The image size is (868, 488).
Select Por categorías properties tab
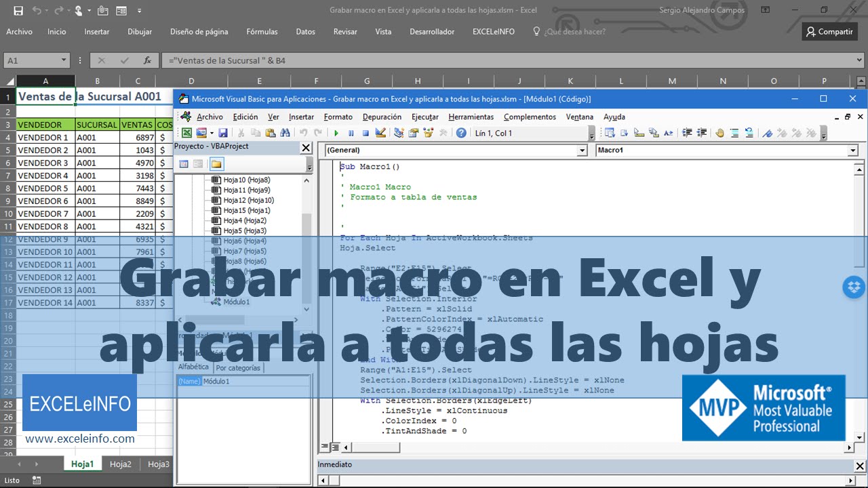238,367
